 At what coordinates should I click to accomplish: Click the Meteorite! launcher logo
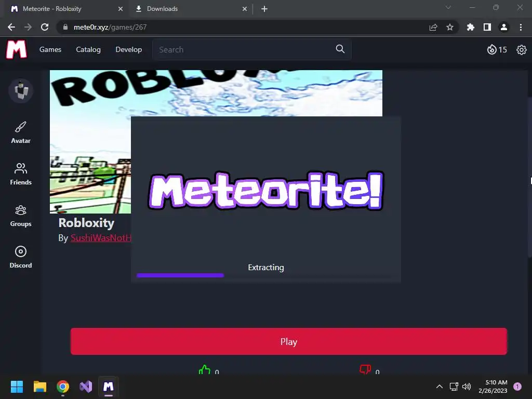coord(266,191)
